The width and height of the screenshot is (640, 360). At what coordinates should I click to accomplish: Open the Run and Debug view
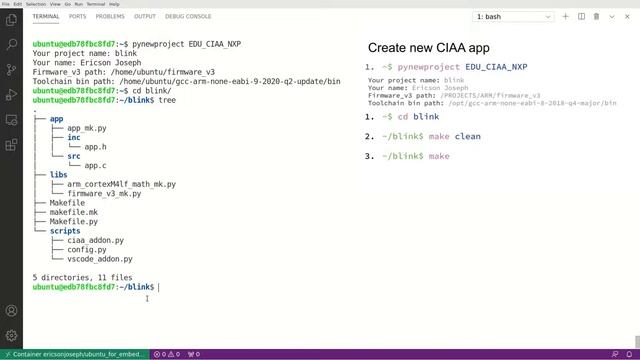point(11,95)
